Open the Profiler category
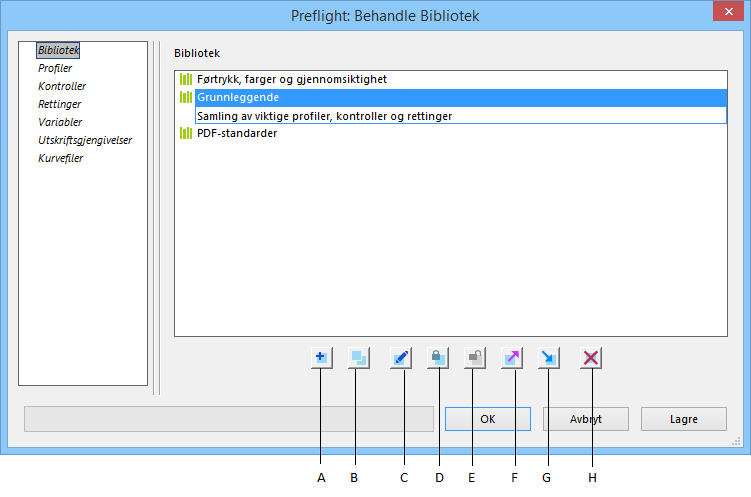Viewport: 751px width, 497px height. click(x=55, y=68)
